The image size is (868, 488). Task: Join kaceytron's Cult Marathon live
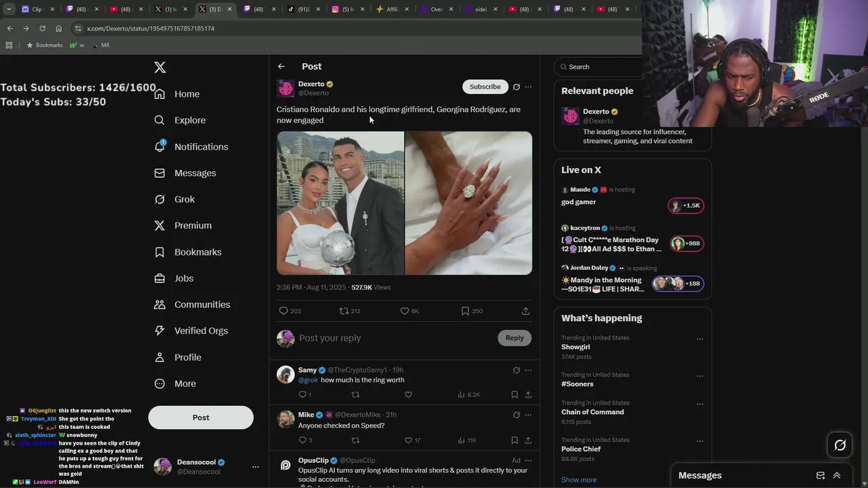point(632,239)
